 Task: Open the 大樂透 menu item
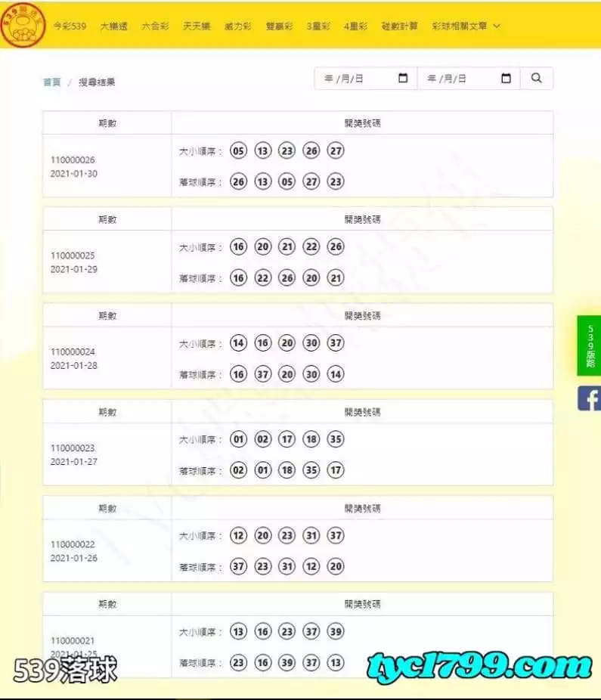(x=114, y=26)
